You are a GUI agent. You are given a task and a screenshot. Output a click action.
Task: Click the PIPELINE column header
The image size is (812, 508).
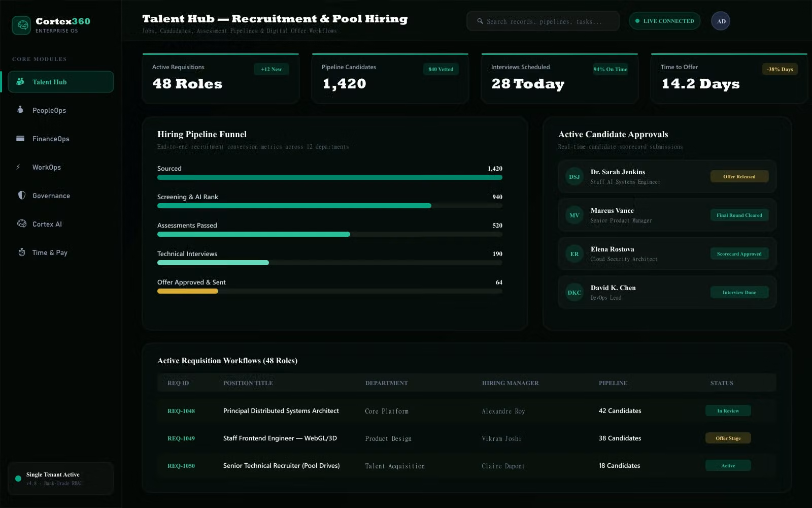pyautogui.click(x=613, y=383)
